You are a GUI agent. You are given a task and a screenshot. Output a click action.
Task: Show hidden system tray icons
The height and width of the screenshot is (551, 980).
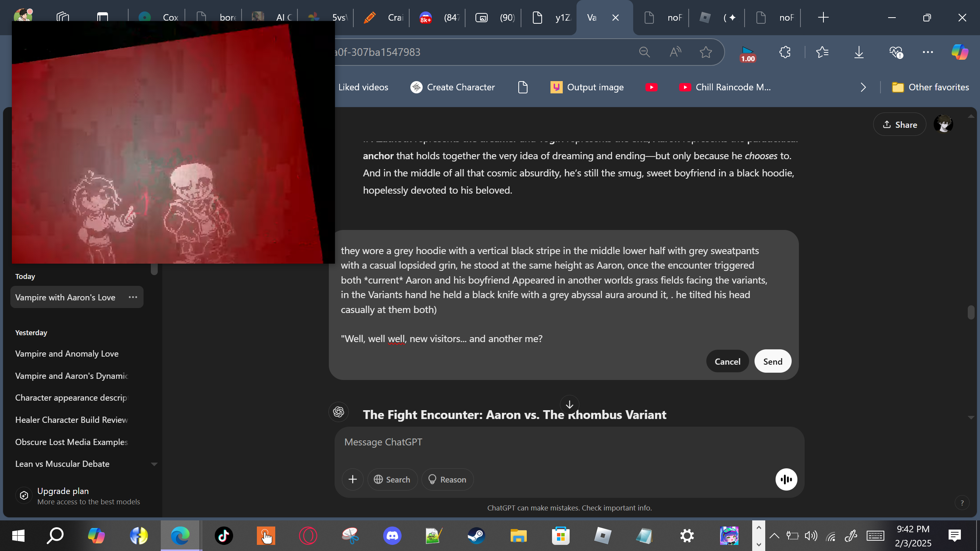tap(774, 536)
